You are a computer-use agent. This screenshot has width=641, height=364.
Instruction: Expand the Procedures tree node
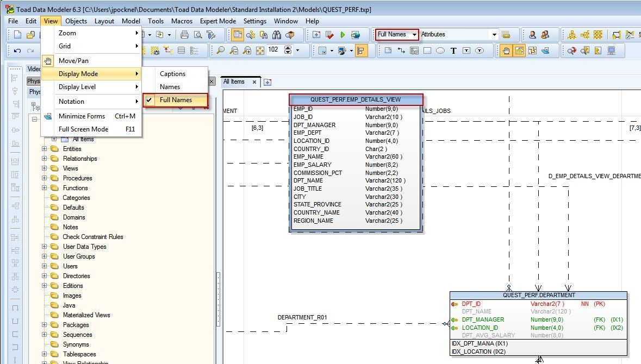[45, 178]
